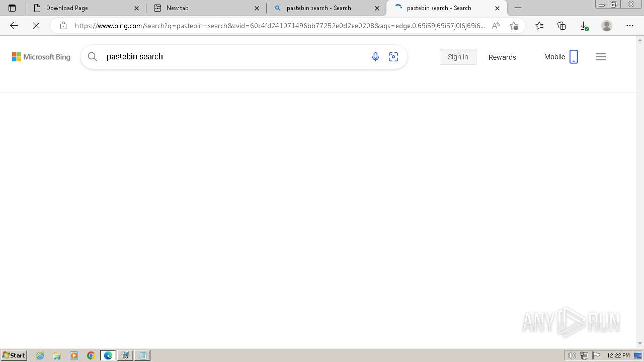
Task: Open the Action Center flag icon
Action: [596, 355]
